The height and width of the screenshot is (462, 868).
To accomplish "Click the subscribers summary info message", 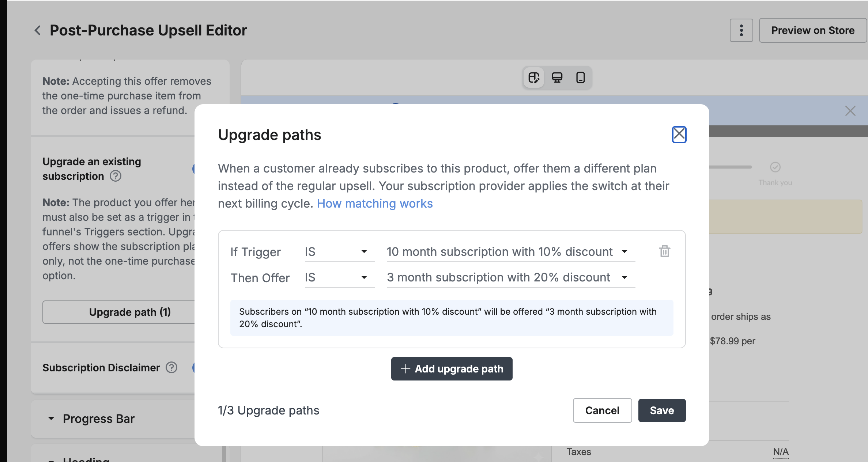I will click(452, 318).
